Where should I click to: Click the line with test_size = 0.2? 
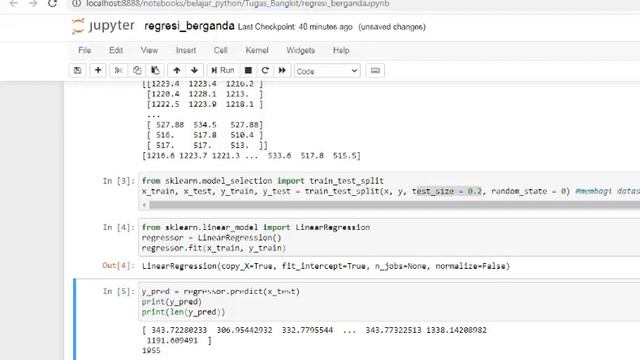391,191
